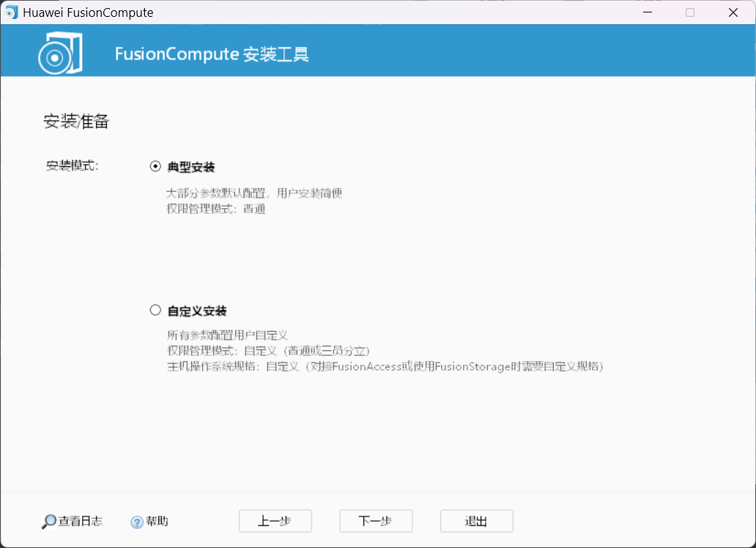Image resolution: width=756 pixels, height=548 pixels.
Task: Go to next step with 下一步
Action: (376, 521)
